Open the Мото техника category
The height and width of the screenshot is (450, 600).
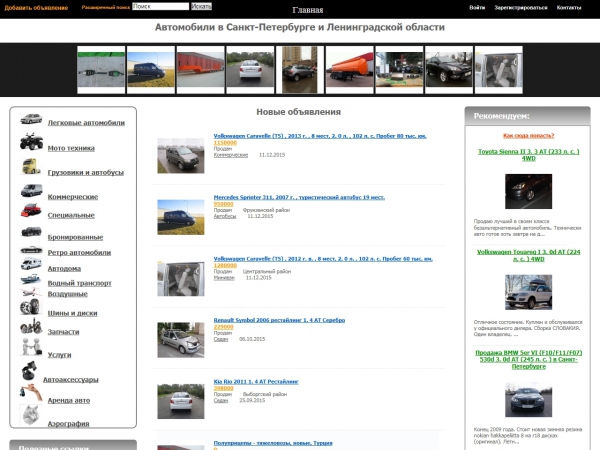point(71,148)
